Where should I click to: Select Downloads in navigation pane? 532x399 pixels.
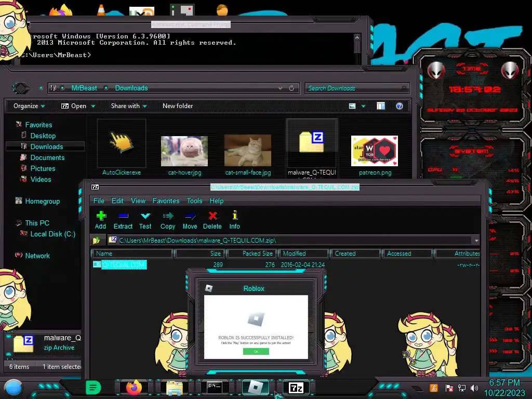(x=46, y=147)
